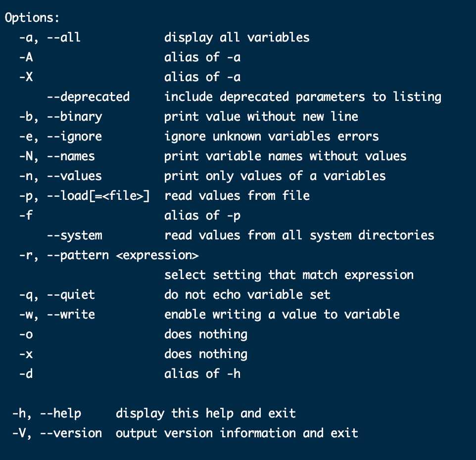Click the --system option text
The height and width of the screenshot is (460, 476).
pyautogui.click(x=75, y=235)
